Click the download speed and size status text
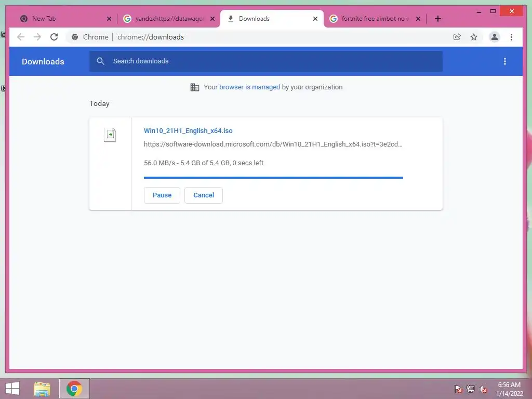The height and width of the screenshot is (399, 532). (204, 163)
